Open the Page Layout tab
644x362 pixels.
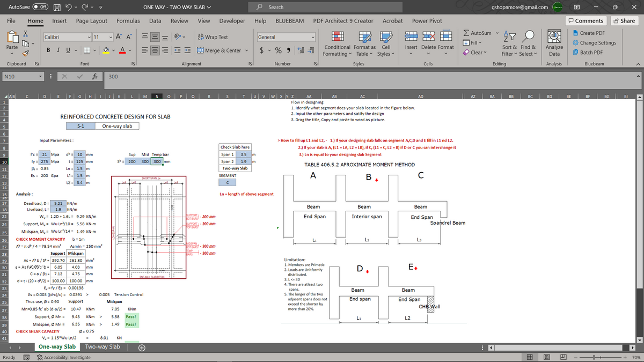coord(92,20)
